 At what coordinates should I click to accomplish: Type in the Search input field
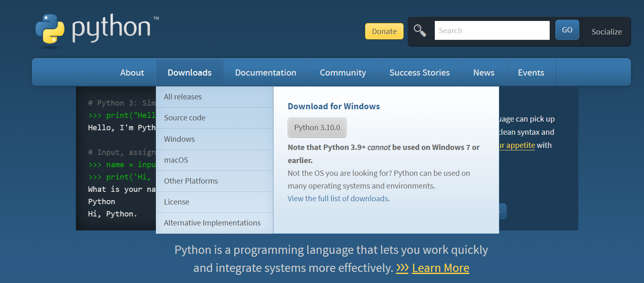click(492, 31)
